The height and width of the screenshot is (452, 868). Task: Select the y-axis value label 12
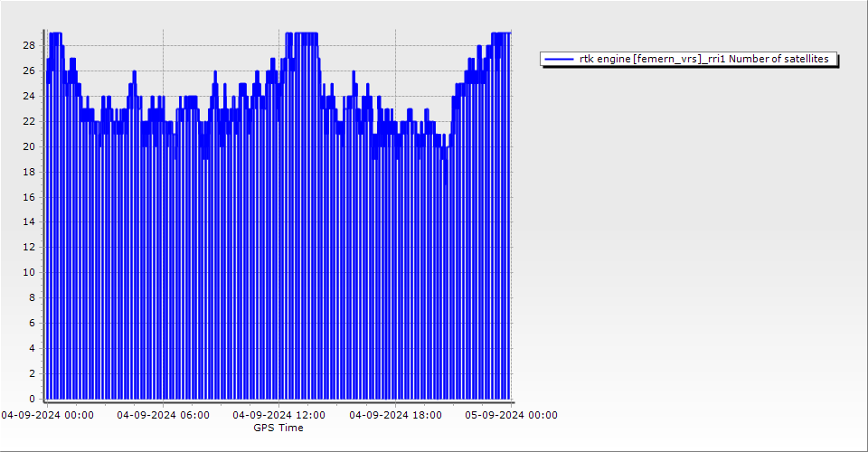pyautogui.click(x=29, y=247)
